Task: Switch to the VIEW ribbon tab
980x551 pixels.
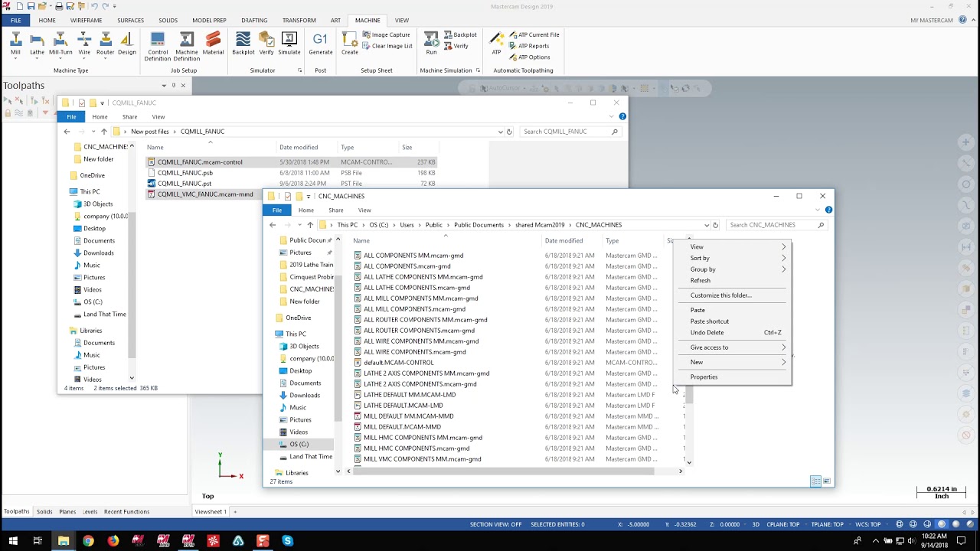Action: click(x=401, y=20)
